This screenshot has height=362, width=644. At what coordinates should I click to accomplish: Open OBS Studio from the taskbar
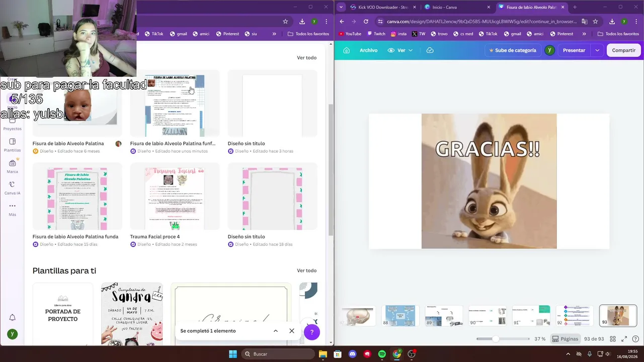point(412,354)
